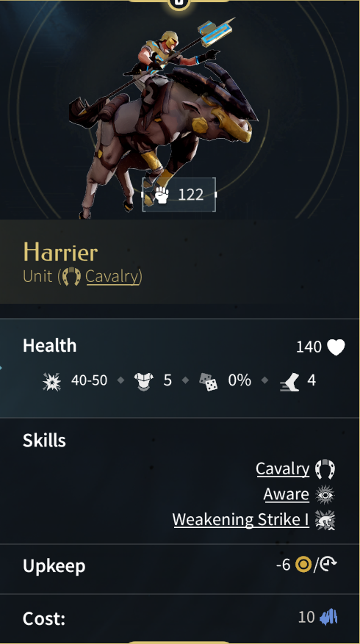Click the damage burst icon beside 40-50
This screenshot has width=360, height=644.
pos(51,382)
